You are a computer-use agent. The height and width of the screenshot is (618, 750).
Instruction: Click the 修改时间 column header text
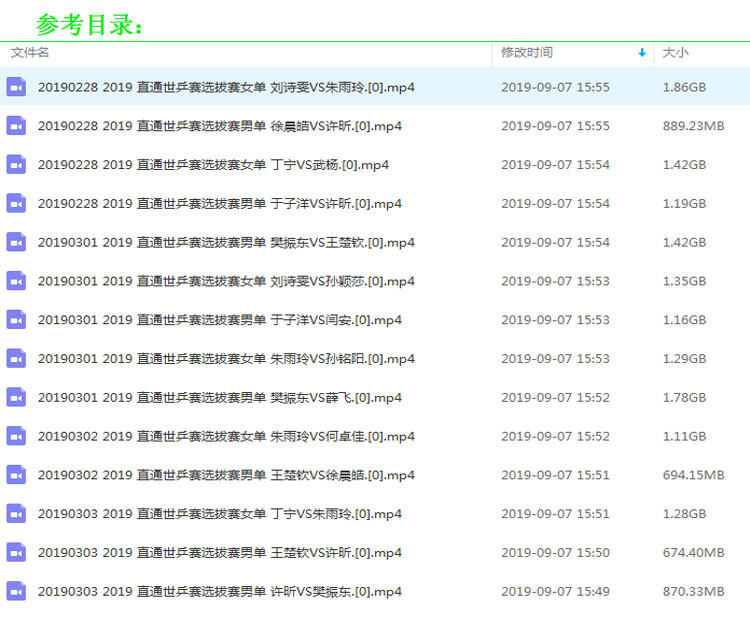tap(527, 53)
